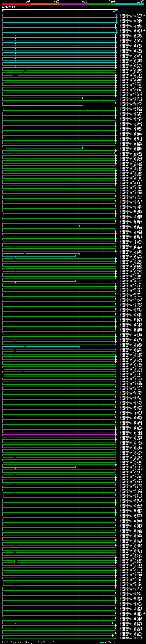Click the short cyan alignment bar for Q9SE73

point(43,98)
